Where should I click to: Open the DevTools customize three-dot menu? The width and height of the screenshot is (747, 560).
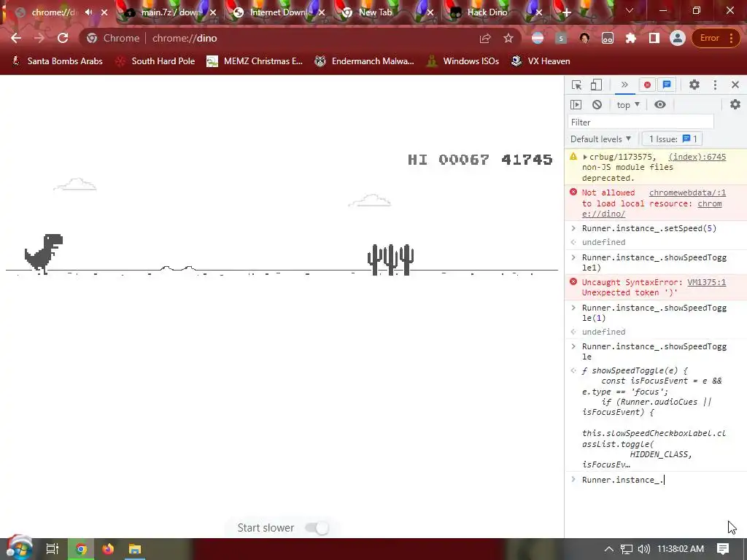click(715, 85)
